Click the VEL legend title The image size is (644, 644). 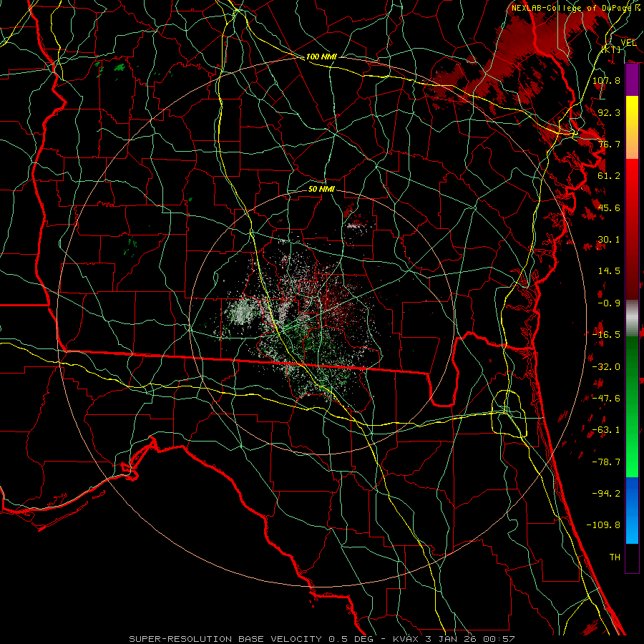[628, 42]
